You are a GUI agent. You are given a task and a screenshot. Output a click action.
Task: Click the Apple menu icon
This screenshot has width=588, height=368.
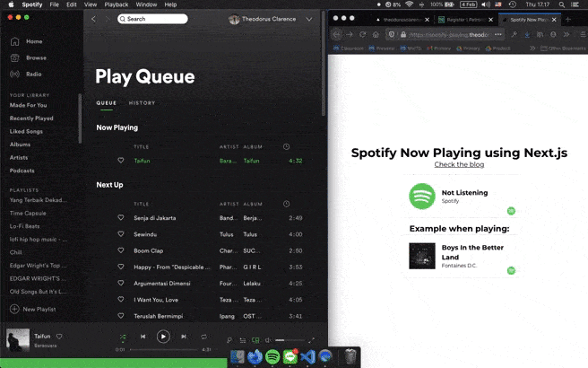coord(11,4)
